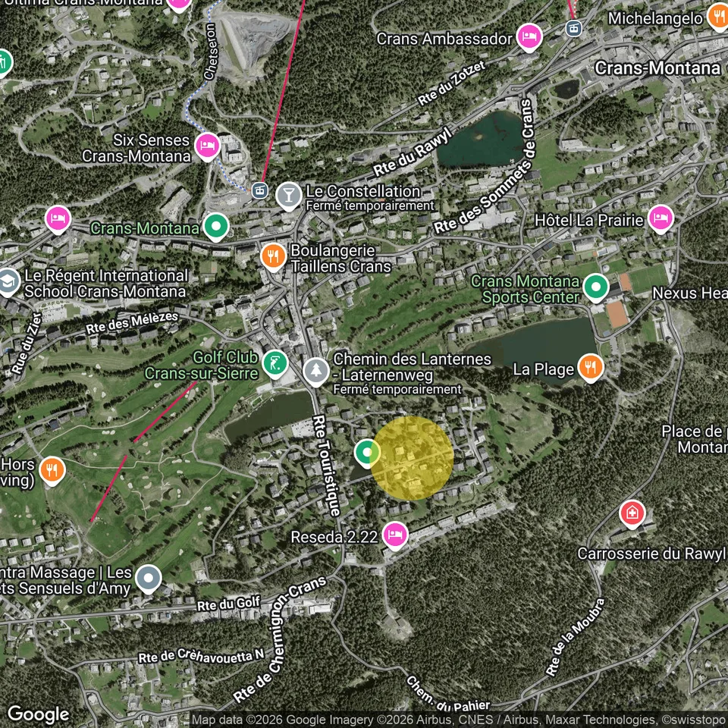
Task: Click the Le Constellation bar pin
Action: pyautogui.click(x=288, y=196)
